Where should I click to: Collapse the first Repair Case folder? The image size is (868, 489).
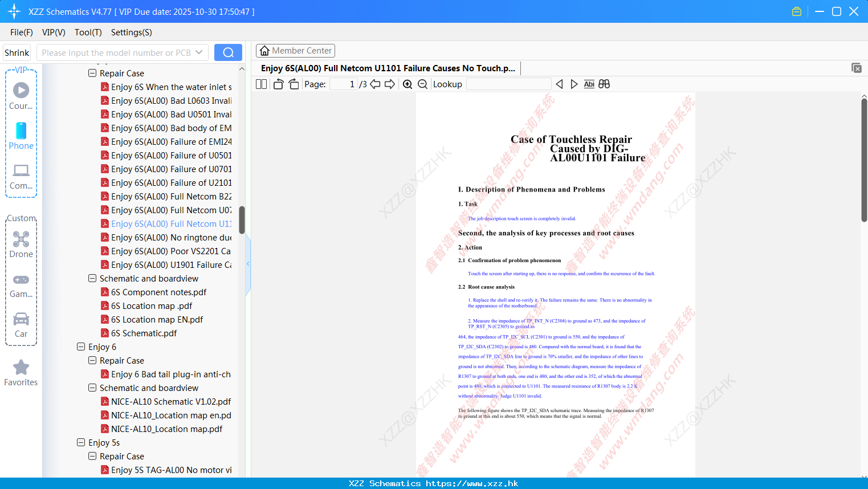coord(92,73)
